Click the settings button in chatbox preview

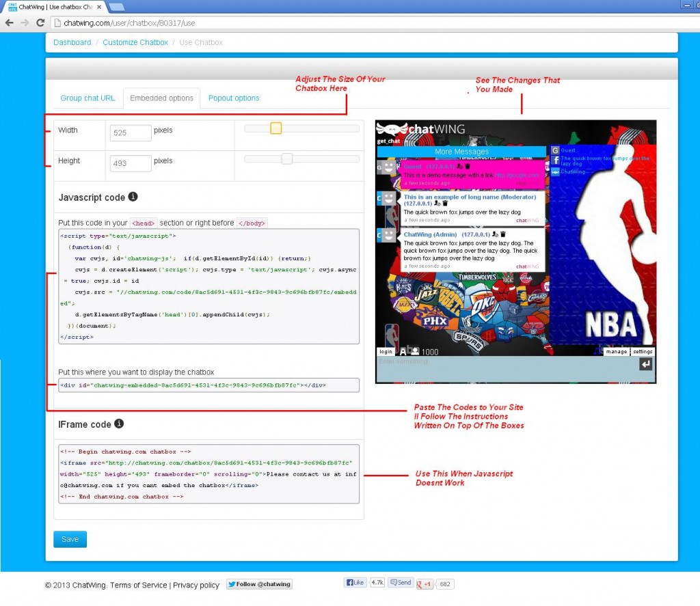click(x=643, y=352)
